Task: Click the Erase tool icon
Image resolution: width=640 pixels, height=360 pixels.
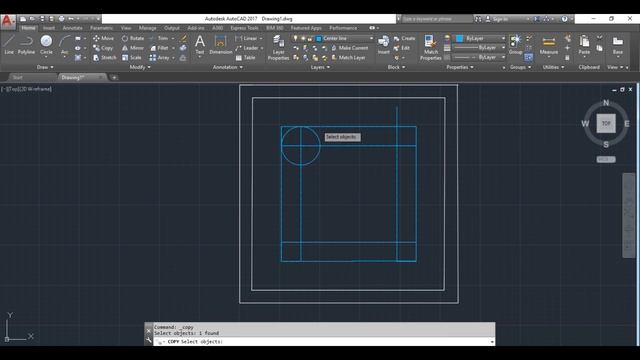Action: tap(183, 38)
